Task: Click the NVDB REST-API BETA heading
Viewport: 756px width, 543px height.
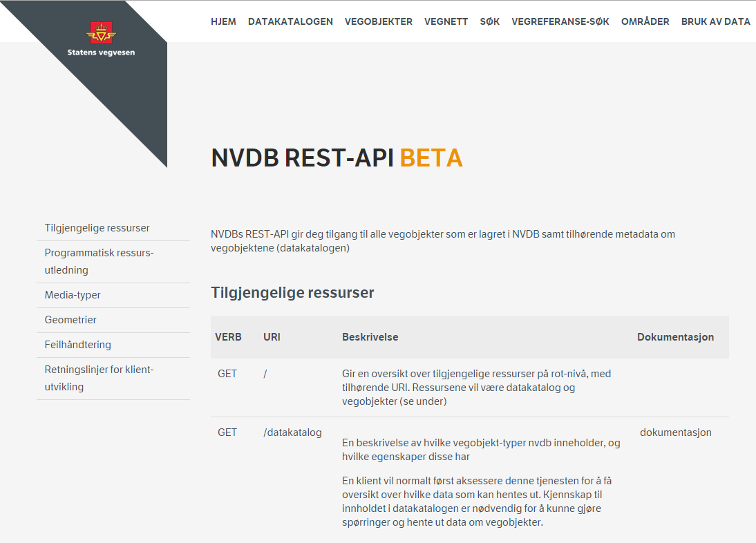Action: (337, 158)
